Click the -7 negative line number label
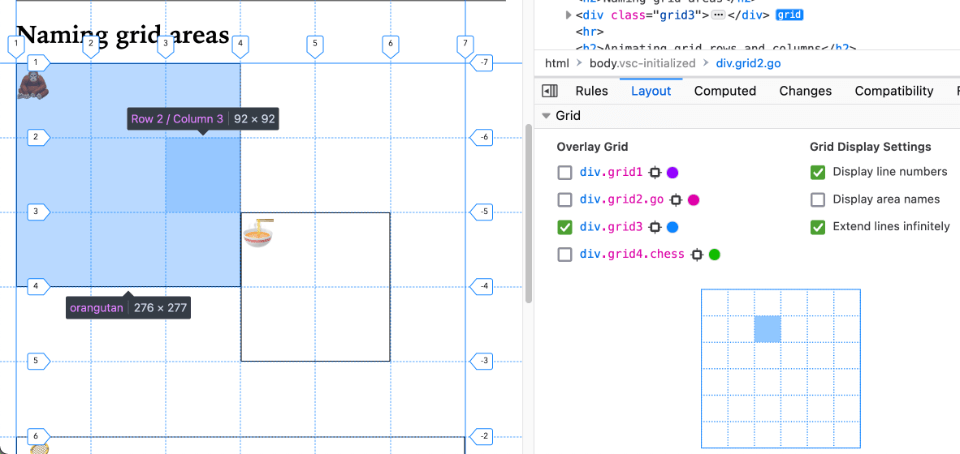960x454 pixels. click(x=481, y=62)
